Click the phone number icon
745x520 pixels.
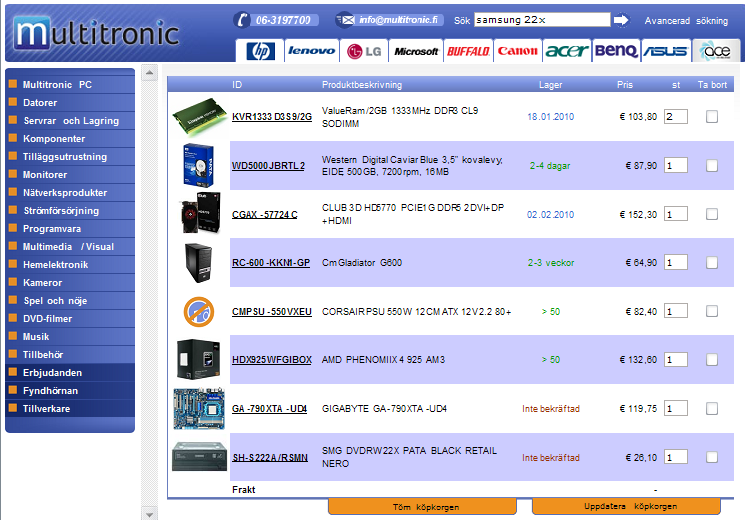(x=242, y=20)
